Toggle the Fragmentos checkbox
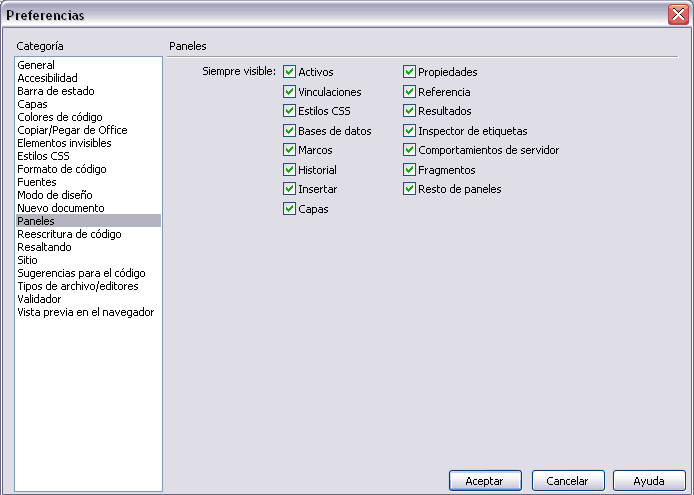 pyautogui.click(x=409, y=170)
